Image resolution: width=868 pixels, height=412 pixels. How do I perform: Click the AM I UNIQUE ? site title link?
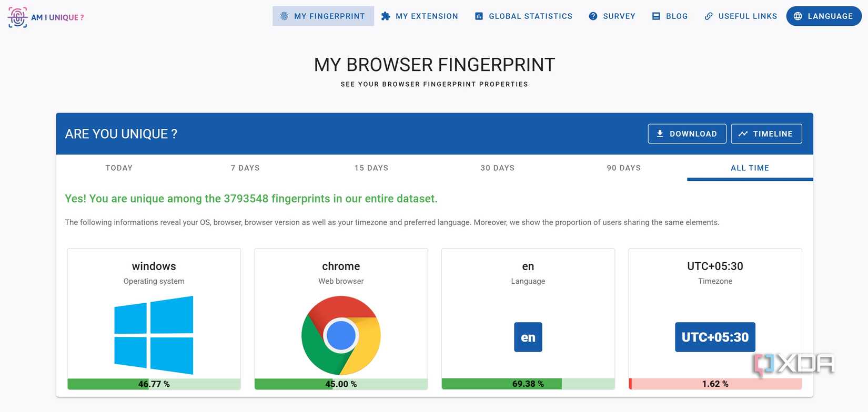coord(57,17)
